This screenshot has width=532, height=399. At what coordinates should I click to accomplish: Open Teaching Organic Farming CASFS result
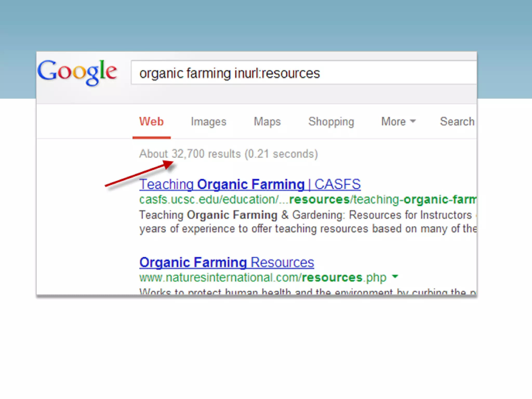pos(250,184)
